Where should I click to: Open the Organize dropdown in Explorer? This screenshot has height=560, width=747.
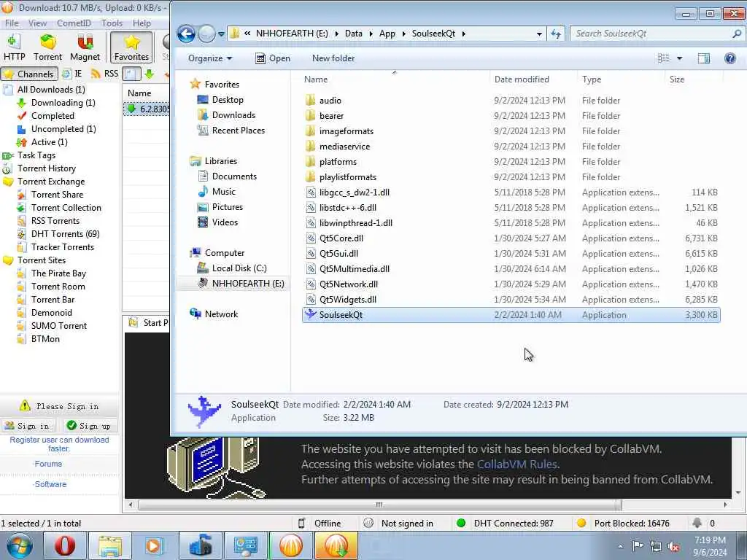tap(210, 58)
